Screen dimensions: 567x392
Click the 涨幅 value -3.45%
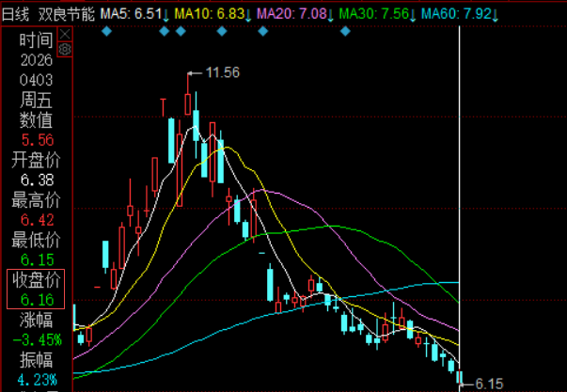(x=36, y=338)
